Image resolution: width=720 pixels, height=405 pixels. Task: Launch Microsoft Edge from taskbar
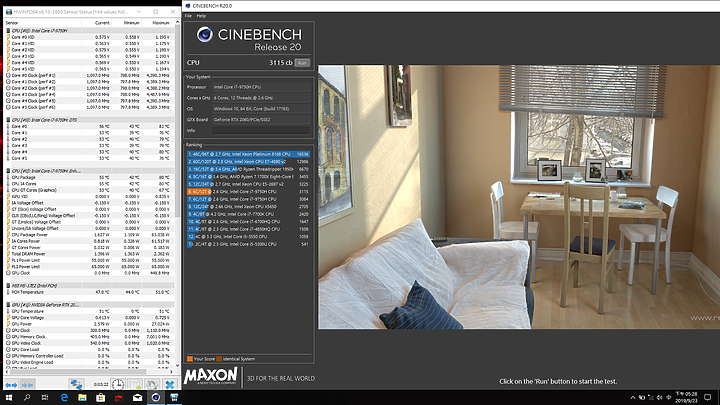64,398
